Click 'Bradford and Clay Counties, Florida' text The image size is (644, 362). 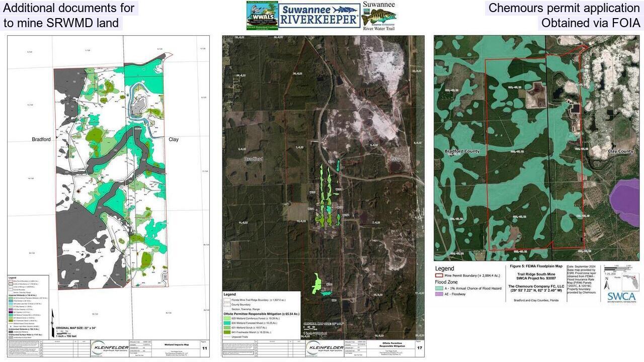(536, 300)
